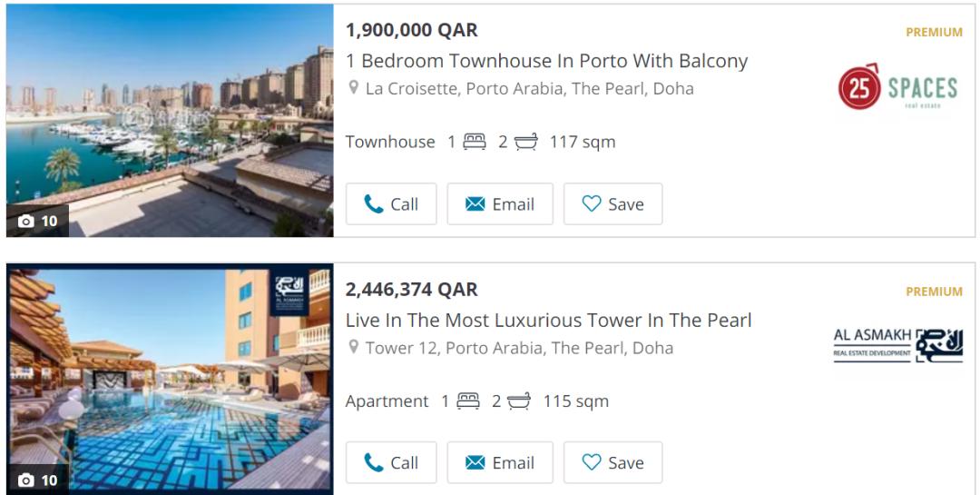This screenshot has height=495, width=980.
Task: Open the 25 Spaces real estate logo
Action: 897,87
